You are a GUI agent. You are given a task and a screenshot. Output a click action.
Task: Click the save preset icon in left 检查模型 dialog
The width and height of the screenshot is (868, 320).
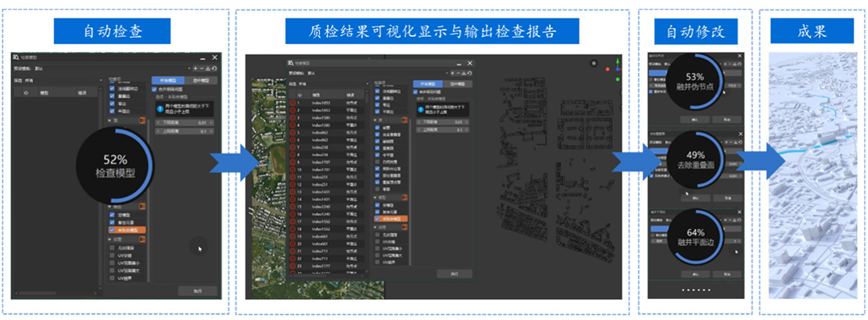207,68
